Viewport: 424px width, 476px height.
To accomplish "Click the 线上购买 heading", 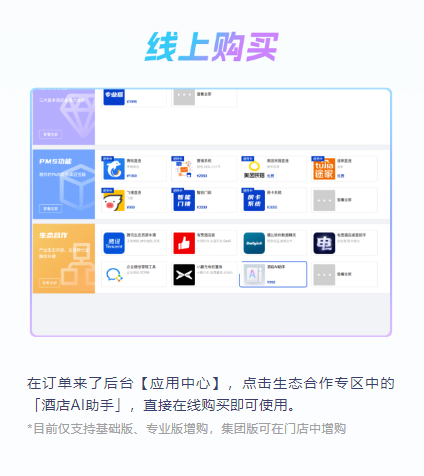I will pyautogui.click(x=211, y=47).
